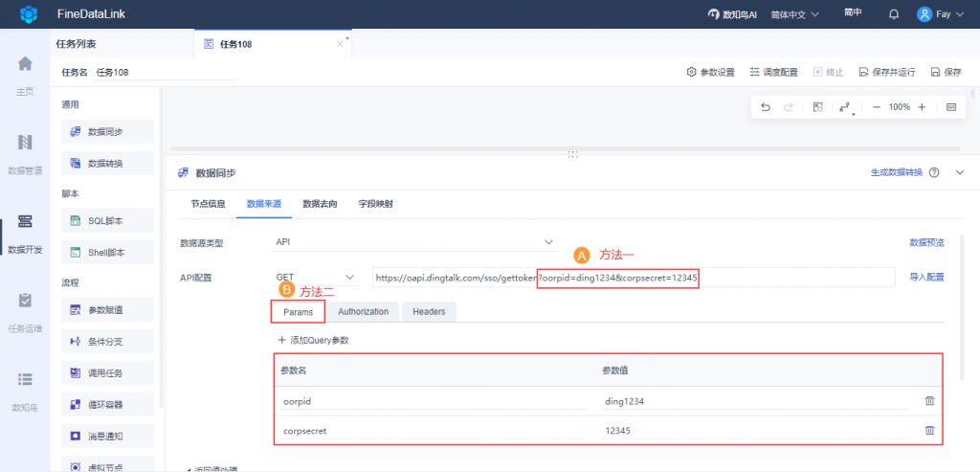Viewport: 980px width, 472px height.
Task: Click the 数据预览 link
Action: coord(926,242)
